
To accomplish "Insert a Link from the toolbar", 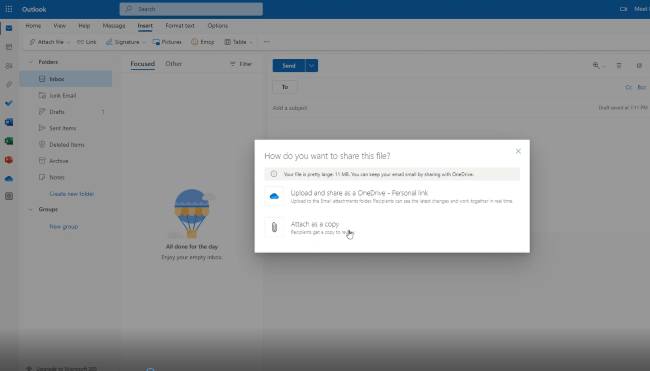I will pyautogui.click(x=87, y=42).
